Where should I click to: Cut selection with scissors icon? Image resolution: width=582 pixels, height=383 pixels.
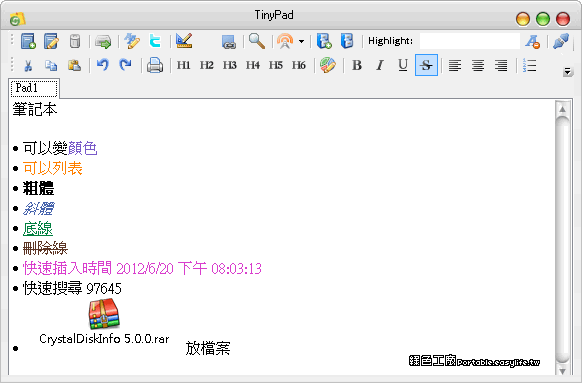pyautogui.click(x=28, y=65)
